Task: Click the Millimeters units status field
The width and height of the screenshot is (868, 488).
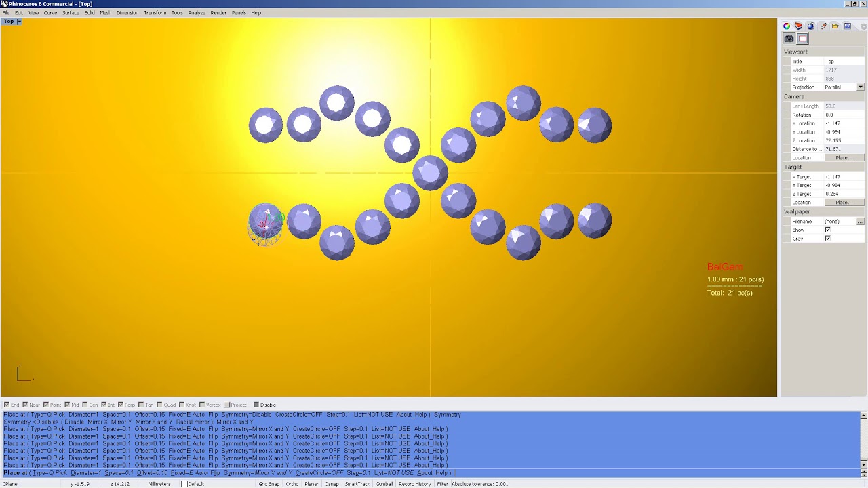Action: (159, 484)
